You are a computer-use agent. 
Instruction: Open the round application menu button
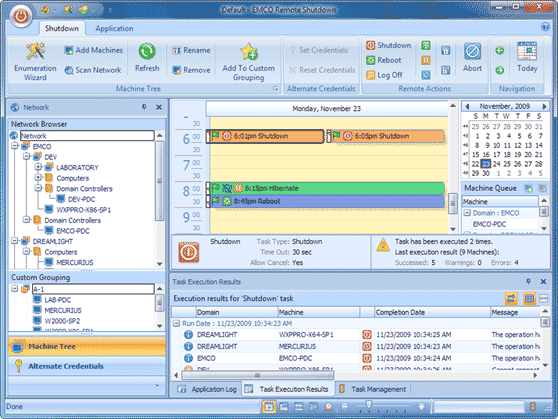click(x=21, y=15)
